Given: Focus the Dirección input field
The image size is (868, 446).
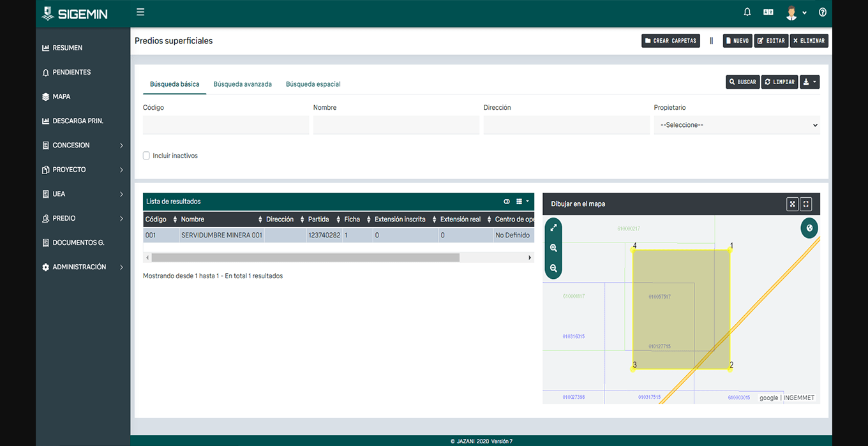Looking at the screenshot, I should point(567,125).
